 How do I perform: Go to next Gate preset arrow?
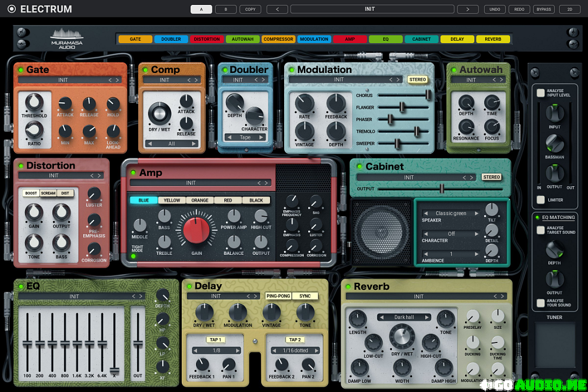(117, 80)
